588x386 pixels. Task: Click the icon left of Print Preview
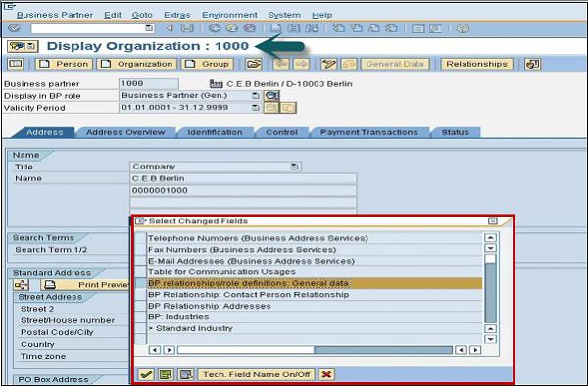(x=21, y=285)
